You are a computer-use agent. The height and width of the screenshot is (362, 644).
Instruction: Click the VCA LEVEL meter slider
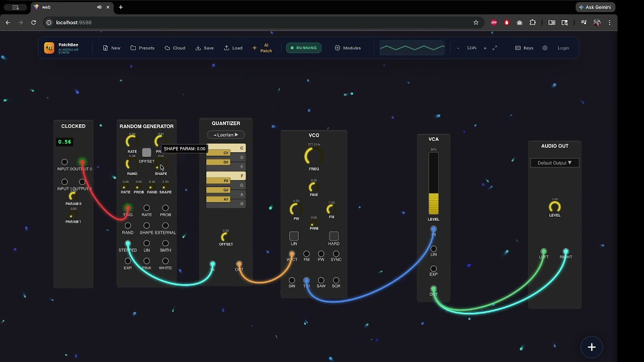pos(433,184)
